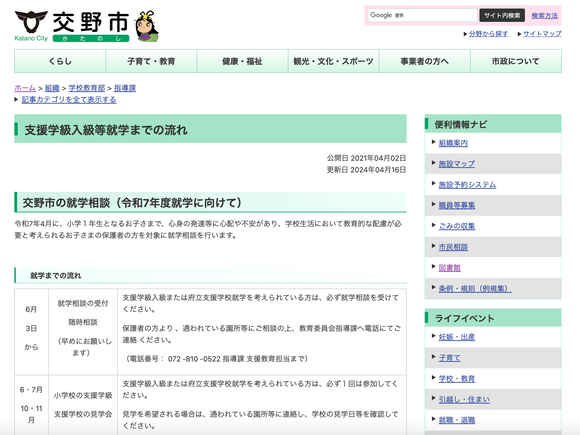Click the サイト内検索 button

point(502,15)
